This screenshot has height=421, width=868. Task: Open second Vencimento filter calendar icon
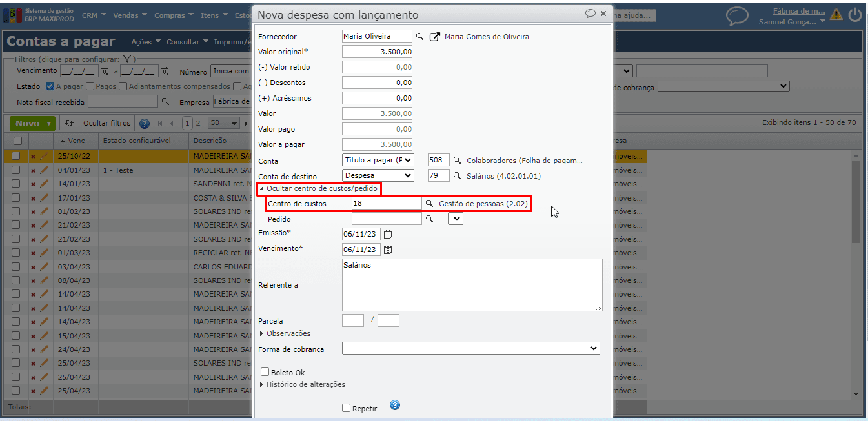[x=165, y=72]
